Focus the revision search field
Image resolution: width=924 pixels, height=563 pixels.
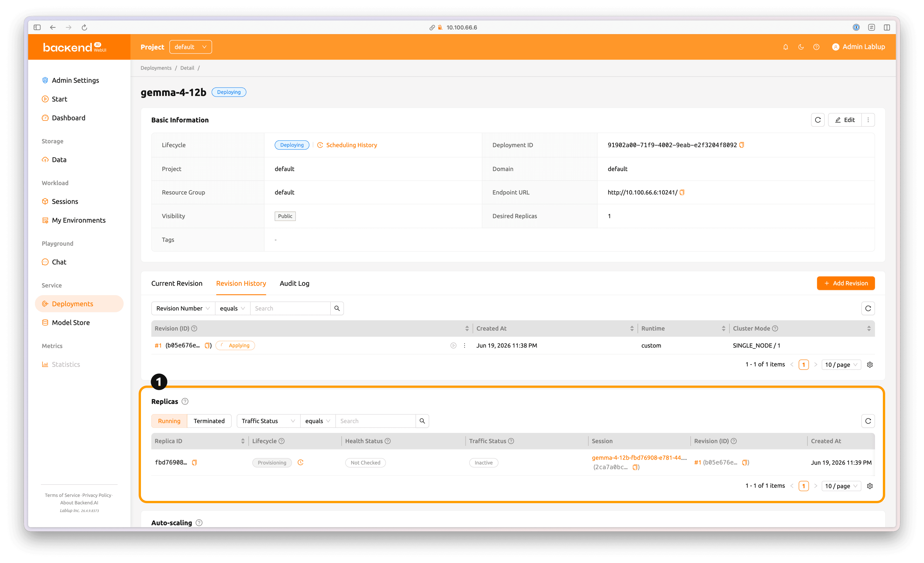click(290, 308)
